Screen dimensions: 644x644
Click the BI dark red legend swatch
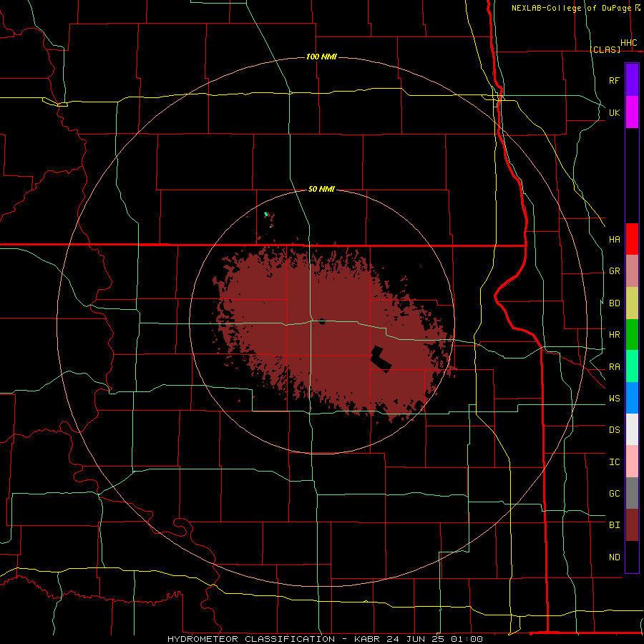[632, 525]
